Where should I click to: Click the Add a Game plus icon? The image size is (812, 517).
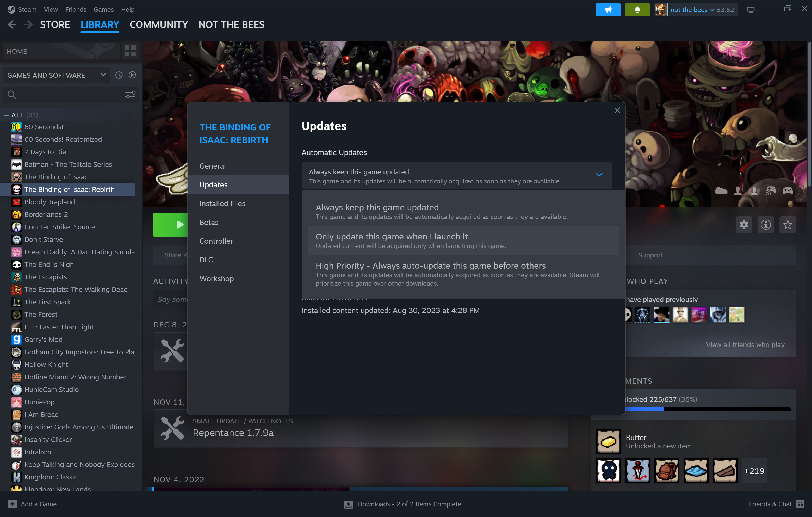(13, 504)
